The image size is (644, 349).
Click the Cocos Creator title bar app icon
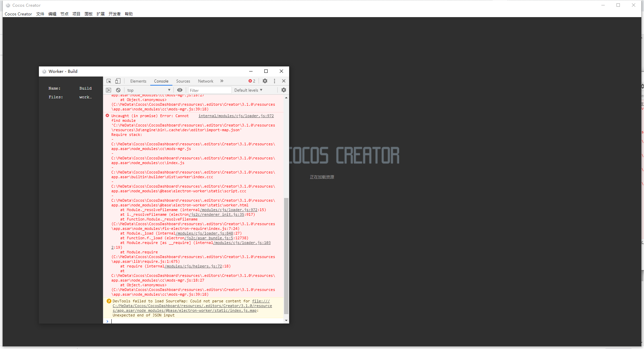[8, 5]
